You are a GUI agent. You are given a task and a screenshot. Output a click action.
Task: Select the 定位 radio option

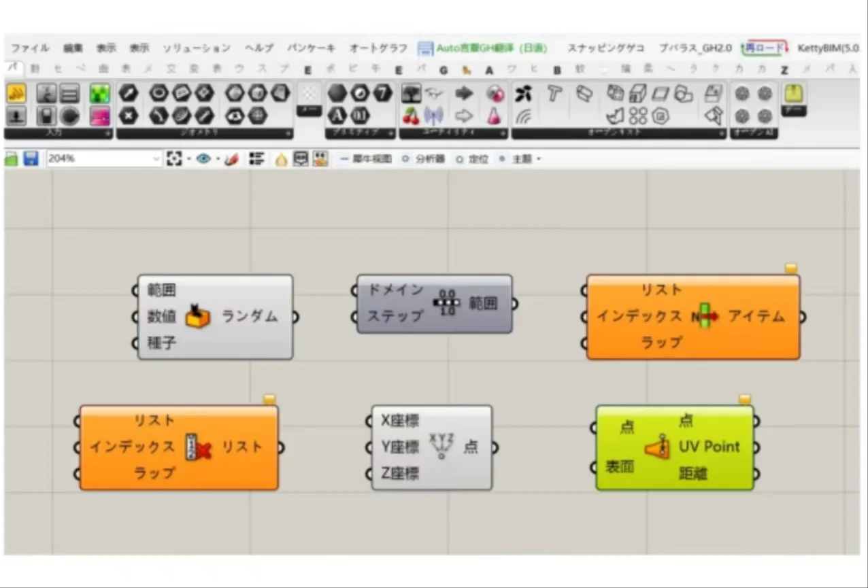coord(472,159)
